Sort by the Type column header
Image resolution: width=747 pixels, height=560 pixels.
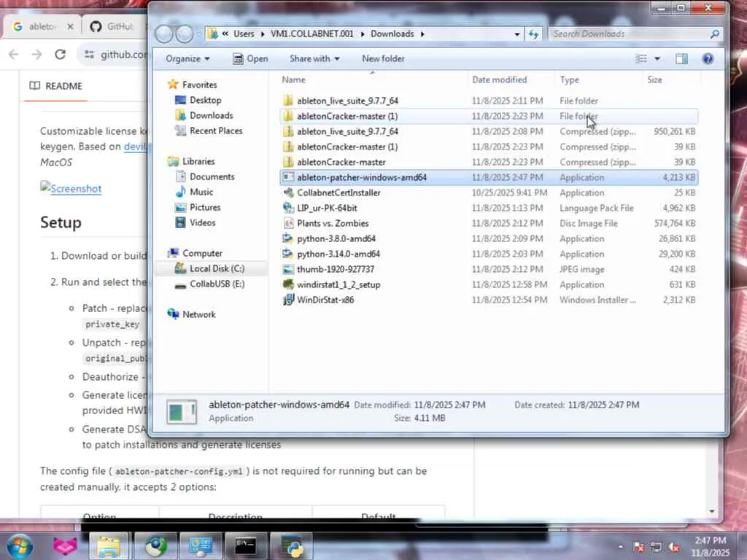[569, 79]
